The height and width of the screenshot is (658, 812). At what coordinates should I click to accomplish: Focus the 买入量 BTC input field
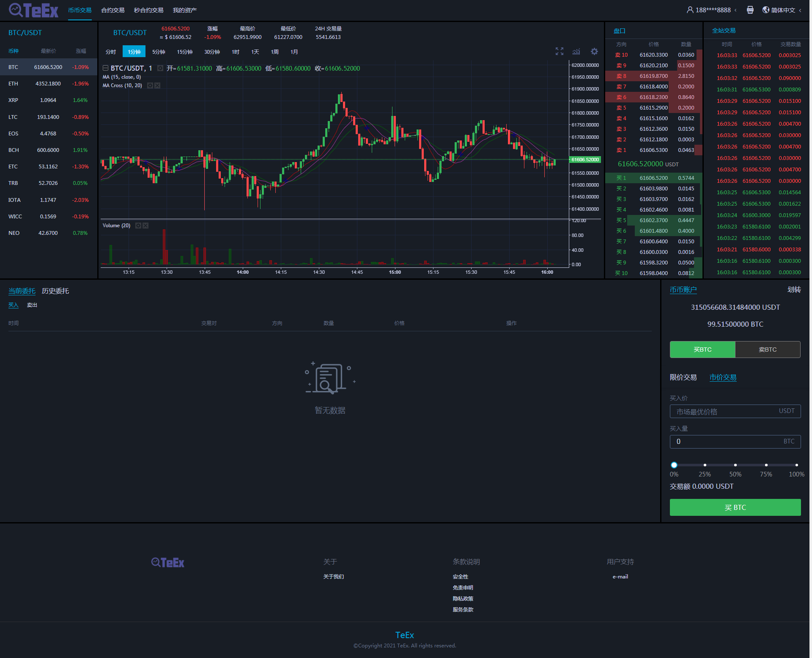click(x=735, y=441)
